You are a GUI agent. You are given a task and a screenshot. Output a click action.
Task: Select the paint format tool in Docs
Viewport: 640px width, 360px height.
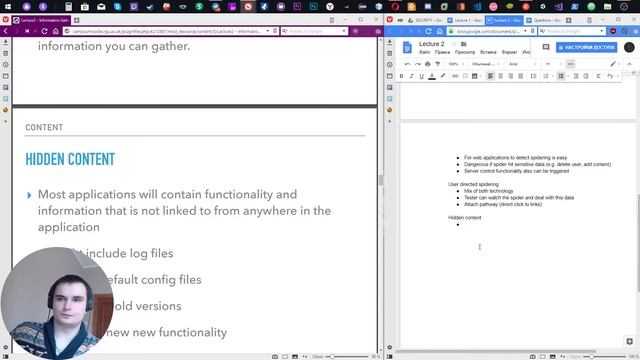click(x=438, y=64)
